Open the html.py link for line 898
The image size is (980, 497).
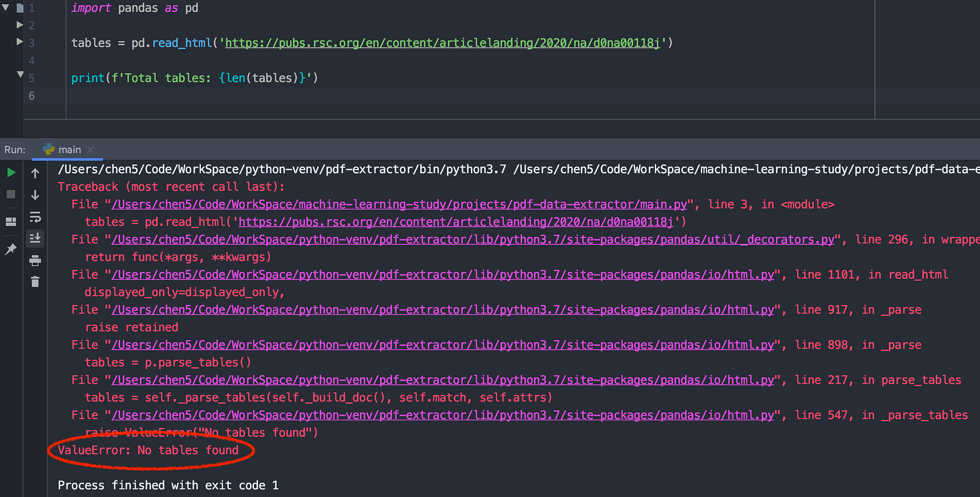click(x=443, y=345)
